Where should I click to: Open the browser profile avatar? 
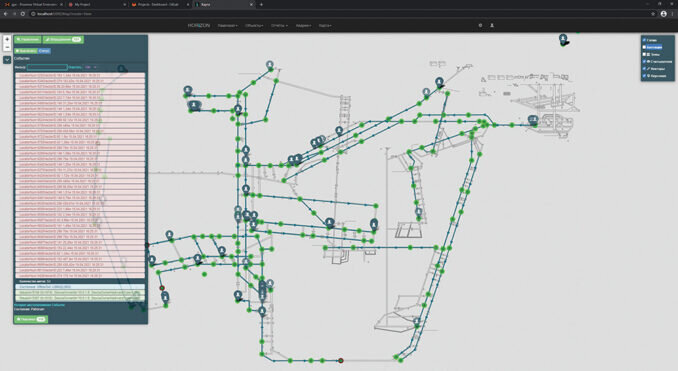[x=664, y=14]
